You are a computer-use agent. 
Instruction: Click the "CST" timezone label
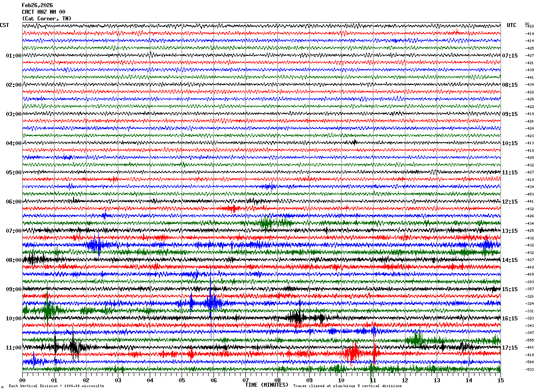(4, 25)
